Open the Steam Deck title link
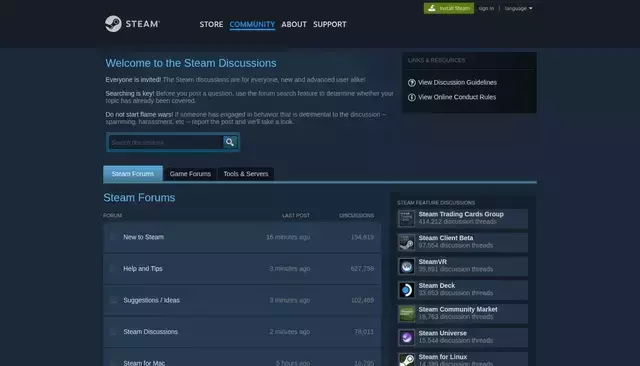 point(437,286)
